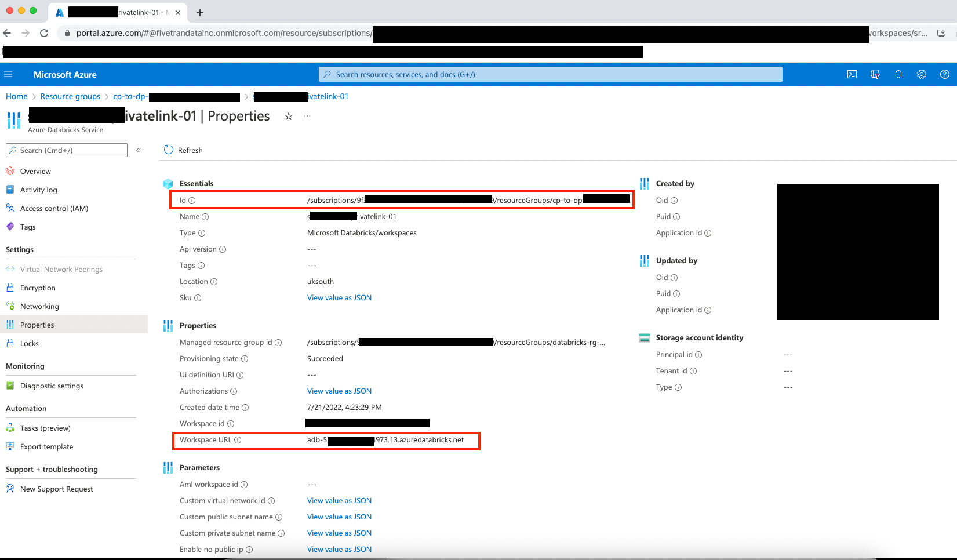
Task: Click info icon next to Principal id
Action: 698,355
